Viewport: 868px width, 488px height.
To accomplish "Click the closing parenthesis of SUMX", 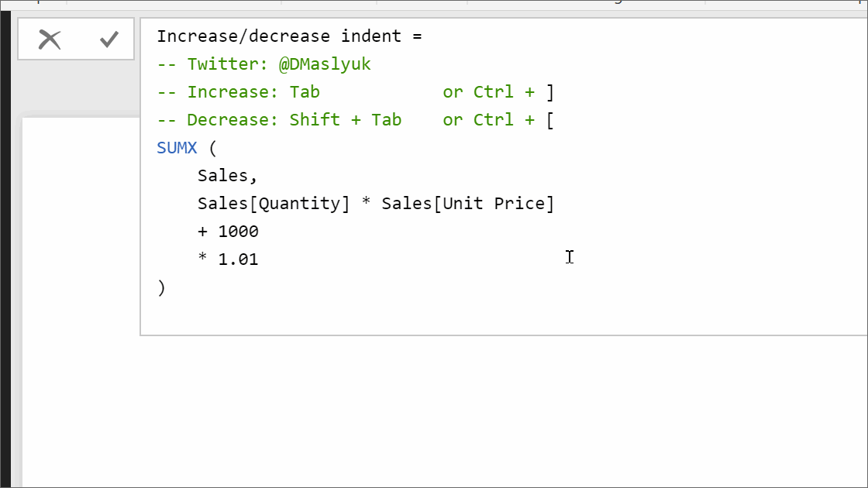I will click(161, 287).
